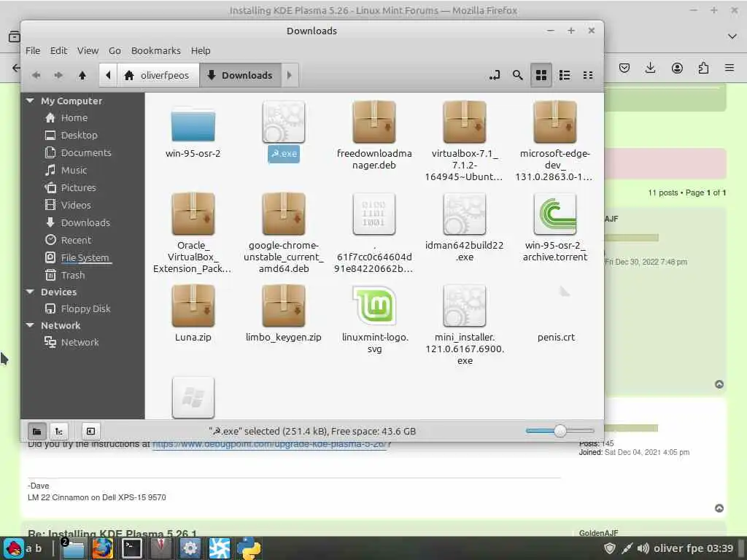This screenshot has width=747, height=560.
Task: Open the Go menu
Action: point(115,50)
